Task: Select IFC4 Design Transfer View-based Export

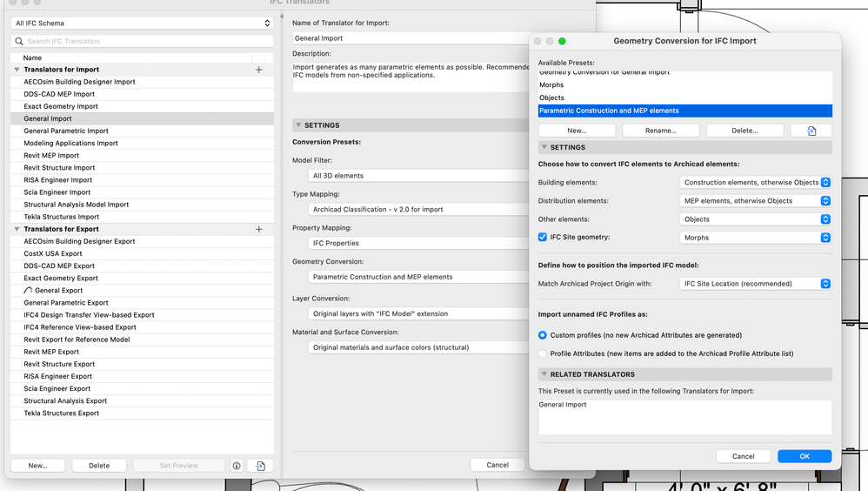Action: (143, 315)
